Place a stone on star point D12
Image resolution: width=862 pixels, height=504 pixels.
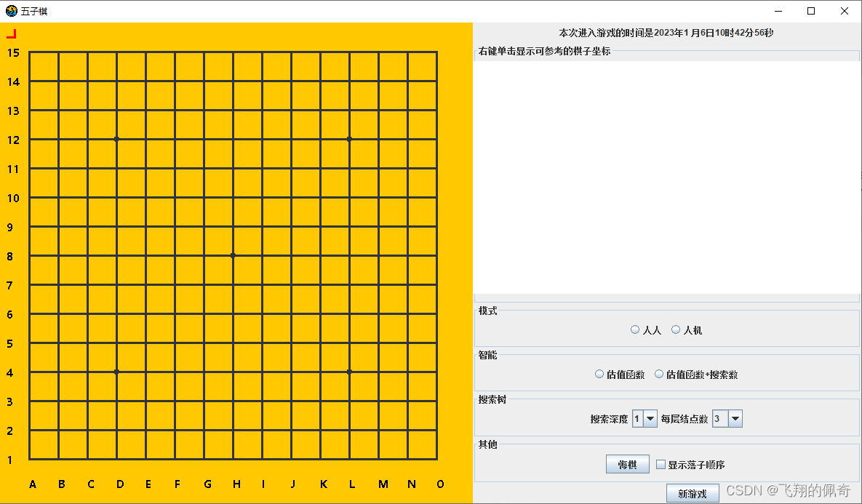click(x=116, y=139)
